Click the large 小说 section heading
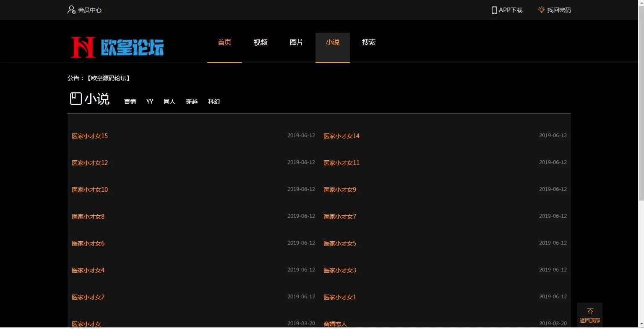The width and height of the screenshot is (644, 329). click(x=97, y=99)
